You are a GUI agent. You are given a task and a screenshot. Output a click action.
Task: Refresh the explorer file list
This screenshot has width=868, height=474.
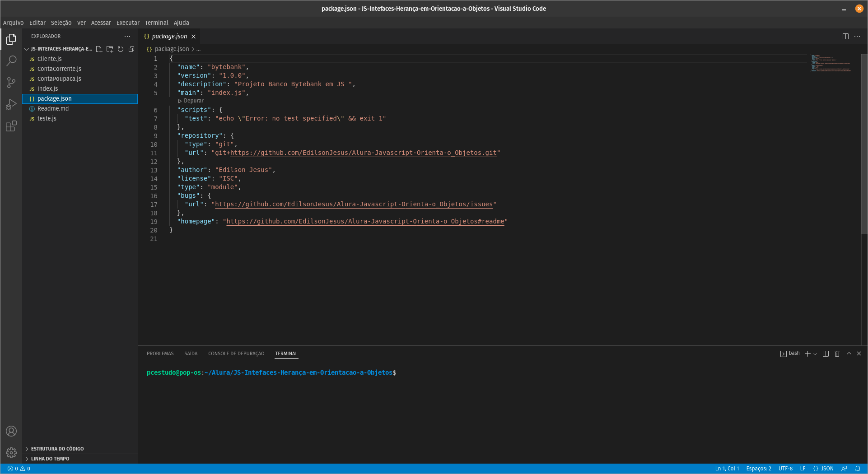(x=121, y=49)
